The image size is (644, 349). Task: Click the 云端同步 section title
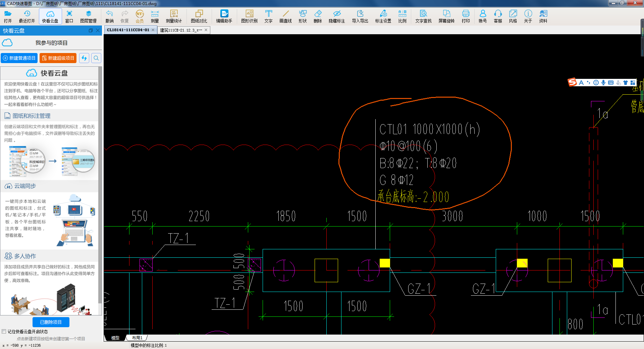click(x=25, y=186)
